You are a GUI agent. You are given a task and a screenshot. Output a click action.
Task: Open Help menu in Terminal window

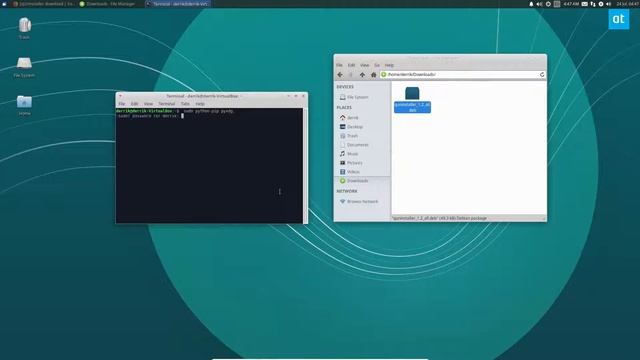pos(200,104)
